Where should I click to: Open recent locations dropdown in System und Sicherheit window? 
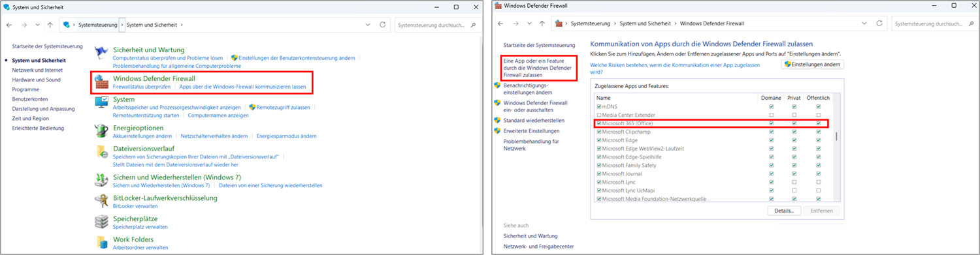[x=38, y=25]
